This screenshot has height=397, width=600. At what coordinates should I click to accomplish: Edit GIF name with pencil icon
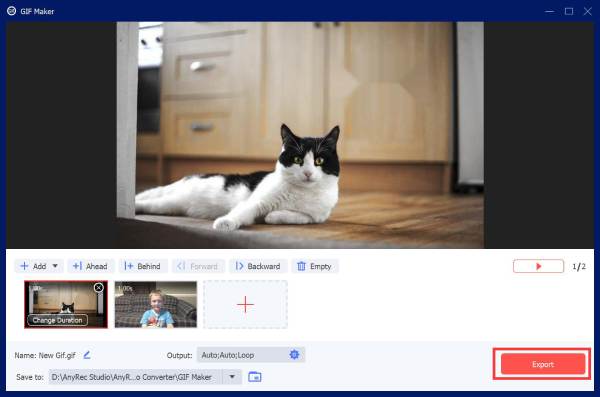(87, 355)
